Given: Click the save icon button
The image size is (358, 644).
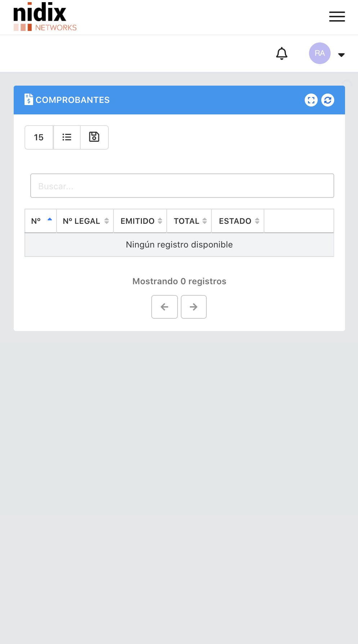Looking at the screenshot, I should [x=94, y=137].
